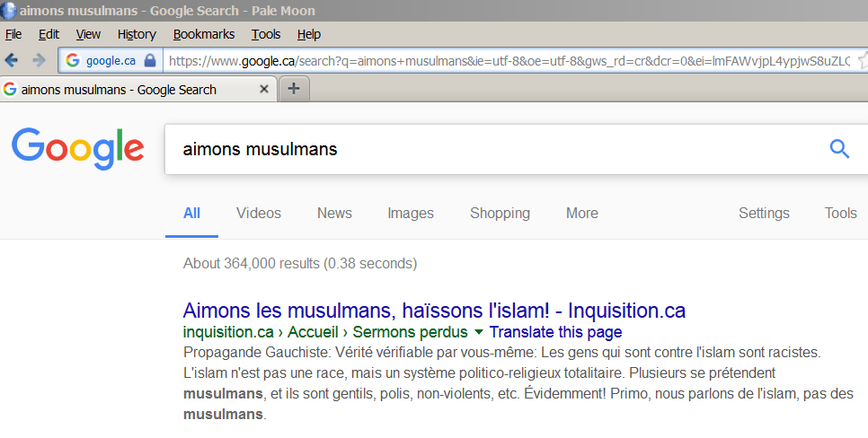868x438 pixels.
Task: Select the All results tab
Action: [191, 213]
